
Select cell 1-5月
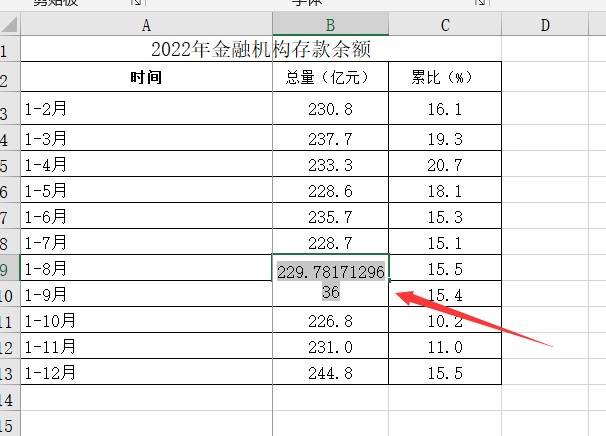(x=146, y=190)
